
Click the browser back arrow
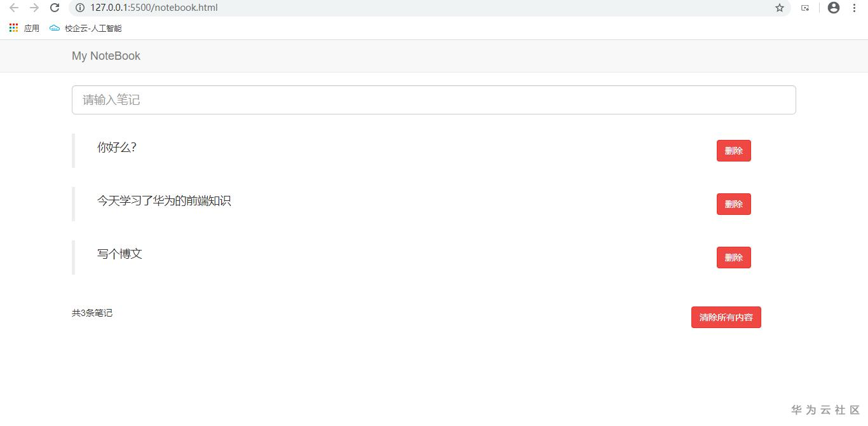(14, 8)
